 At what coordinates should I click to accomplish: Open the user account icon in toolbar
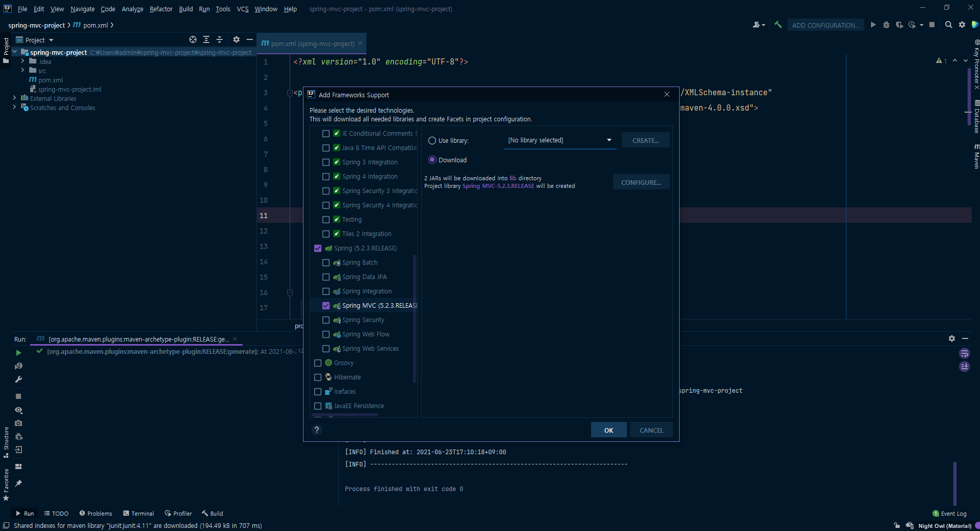point(756,25)
